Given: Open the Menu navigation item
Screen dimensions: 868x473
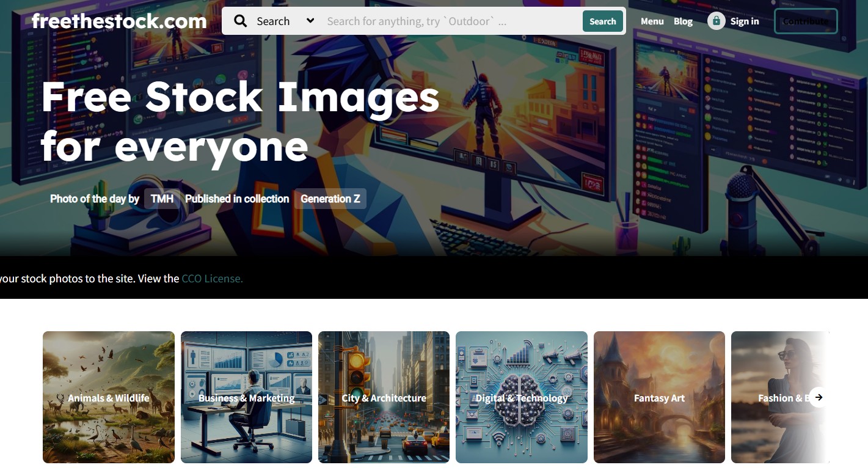Looking at the screenshot, I should [x=652, y=21].
